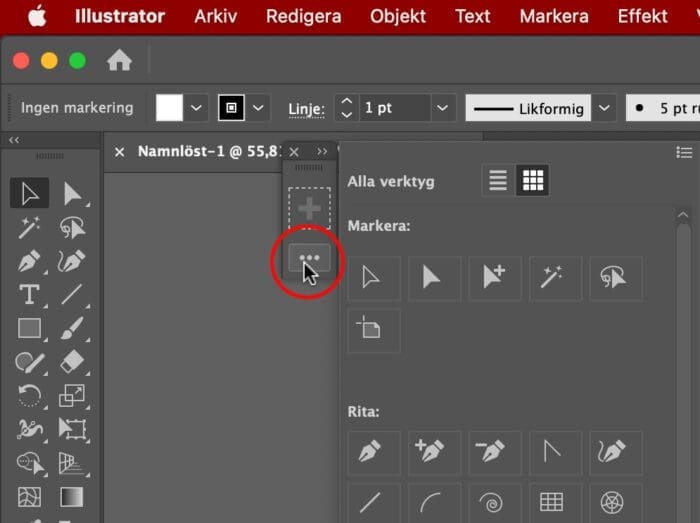
Task: Select the Perspective Grid tool in left toolbar
Action: 72,463
